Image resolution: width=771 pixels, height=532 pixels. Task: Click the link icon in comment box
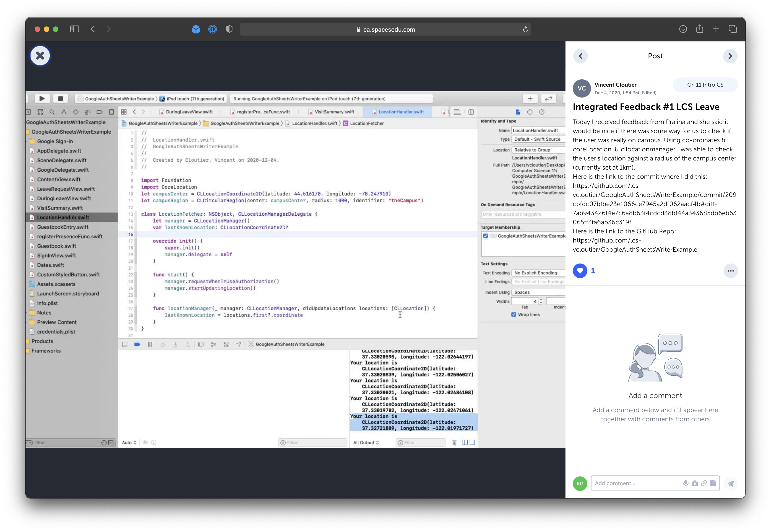tap(704, 483)
